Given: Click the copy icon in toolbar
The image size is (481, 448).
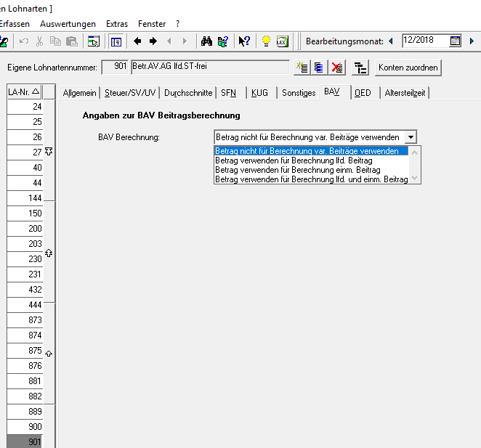Looking at the screenshot, I should point(55,41).
